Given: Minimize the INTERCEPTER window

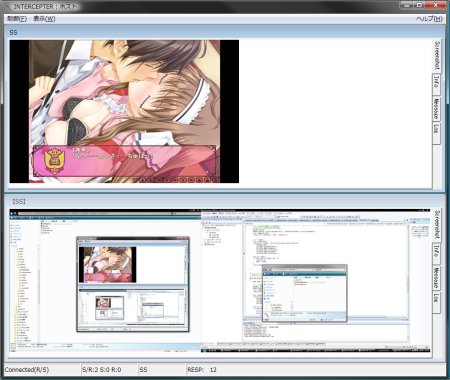Looking at the screenshot, I should tap(406, 5).
